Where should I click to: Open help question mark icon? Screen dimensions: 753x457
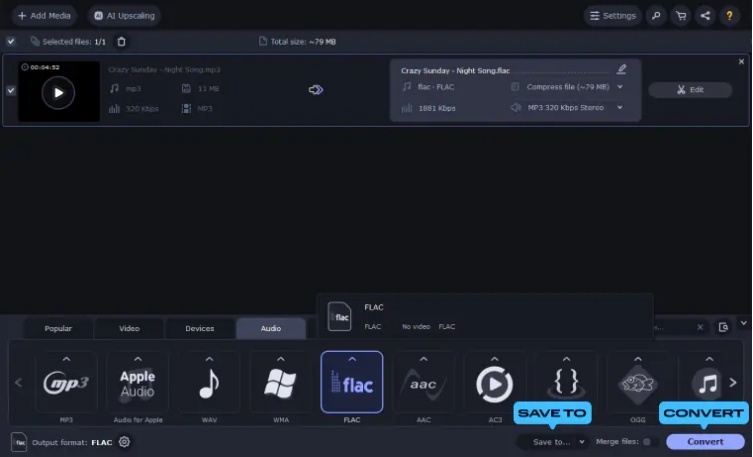point(729,16)
